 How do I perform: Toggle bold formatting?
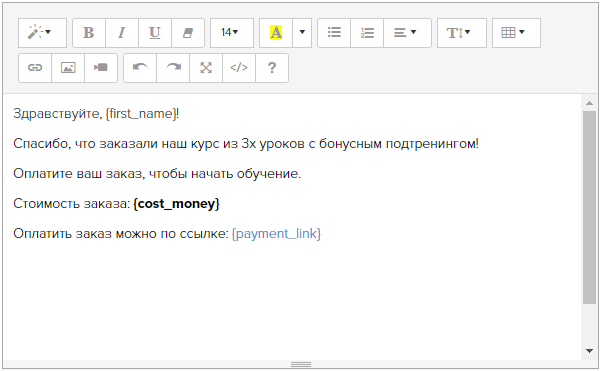[x=89, y=33]
